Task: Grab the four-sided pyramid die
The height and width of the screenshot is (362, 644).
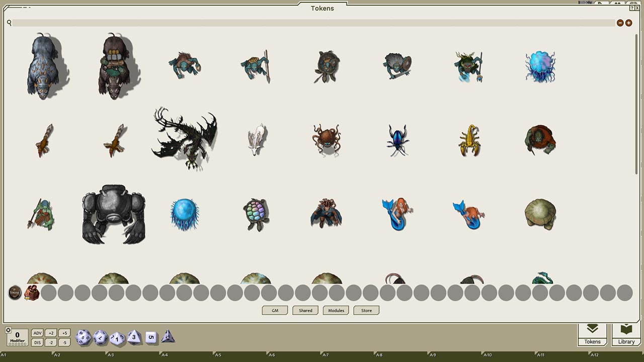Action: [168, 338]
